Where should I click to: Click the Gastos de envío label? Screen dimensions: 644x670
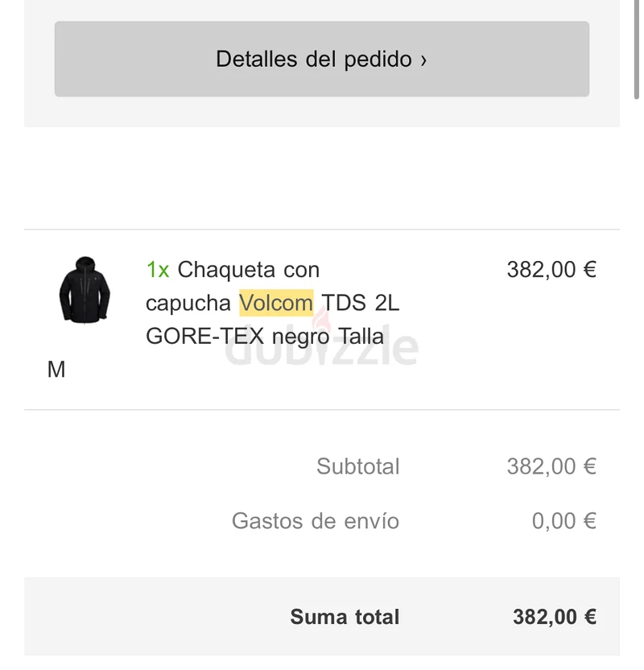[x=316, y=521]
